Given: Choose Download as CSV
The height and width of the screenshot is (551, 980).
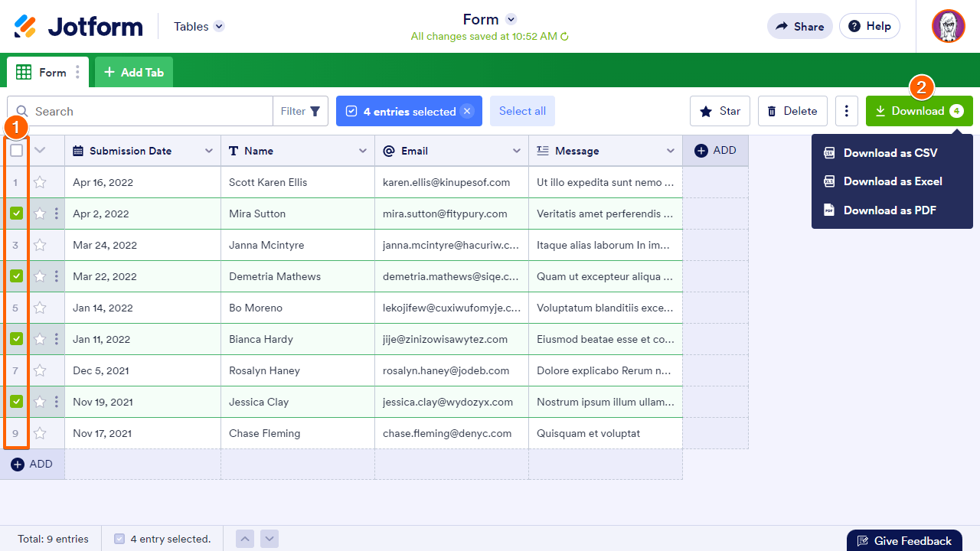Looking at the screenshot, I should (892, 153).
